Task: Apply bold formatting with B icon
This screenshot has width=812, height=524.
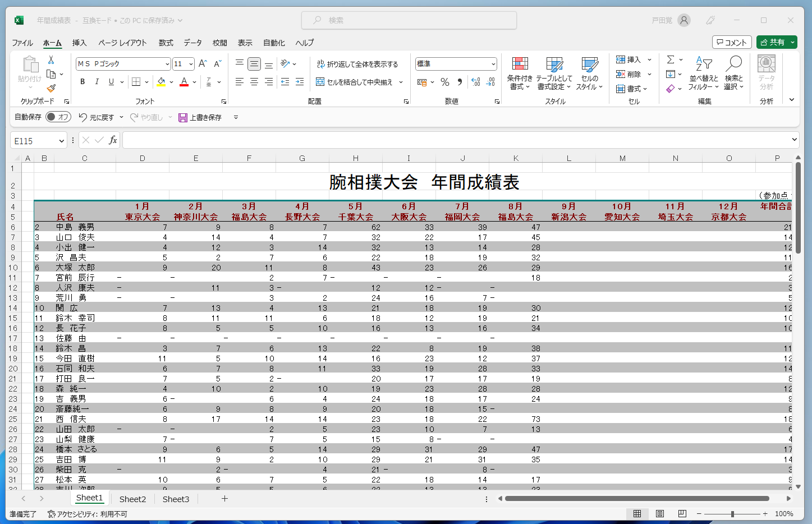Action: point(82,82)
